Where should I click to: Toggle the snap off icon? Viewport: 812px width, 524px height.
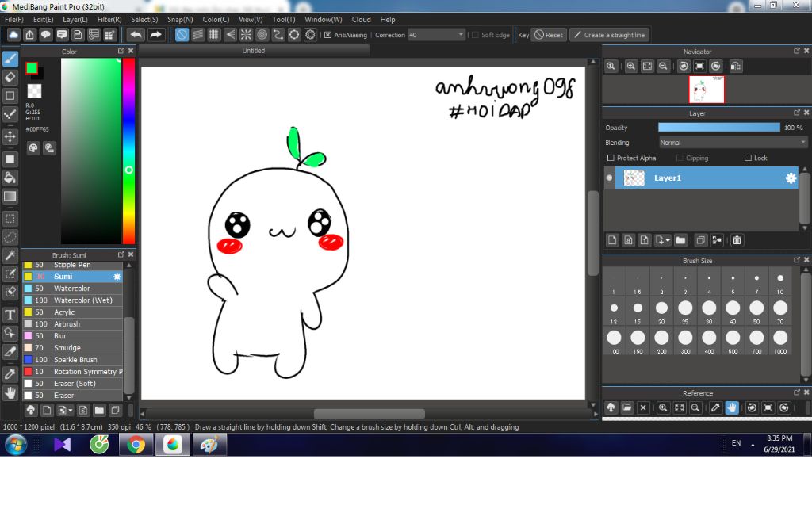[182, 35]
